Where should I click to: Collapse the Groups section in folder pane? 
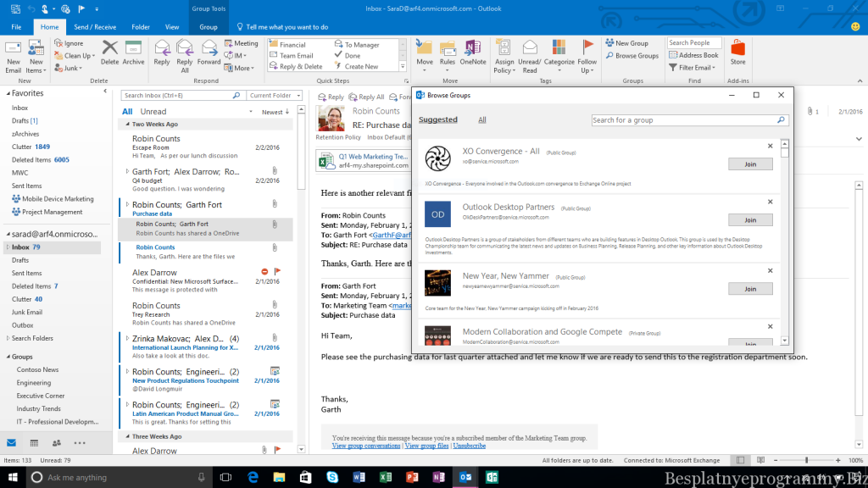point(8,357)
